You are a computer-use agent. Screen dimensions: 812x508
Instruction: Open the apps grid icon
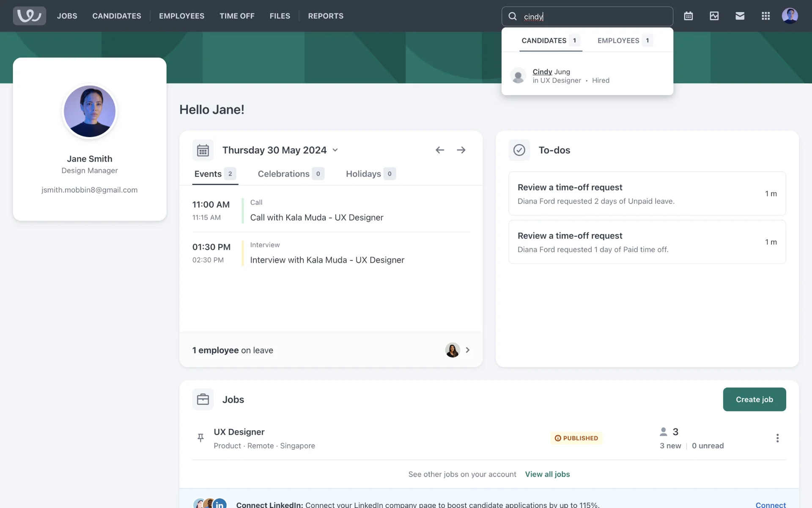[x=765, y=16]
